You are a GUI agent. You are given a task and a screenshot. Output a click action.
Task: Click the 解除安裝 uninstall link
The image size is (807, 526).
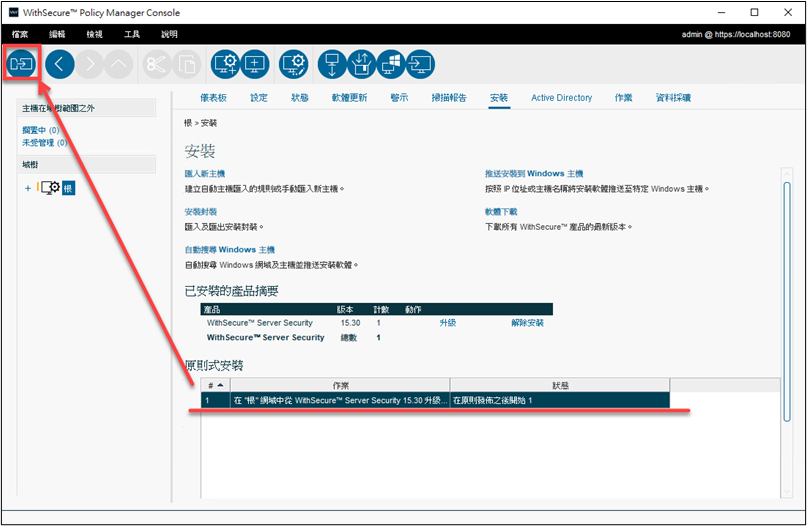point(527,323)
